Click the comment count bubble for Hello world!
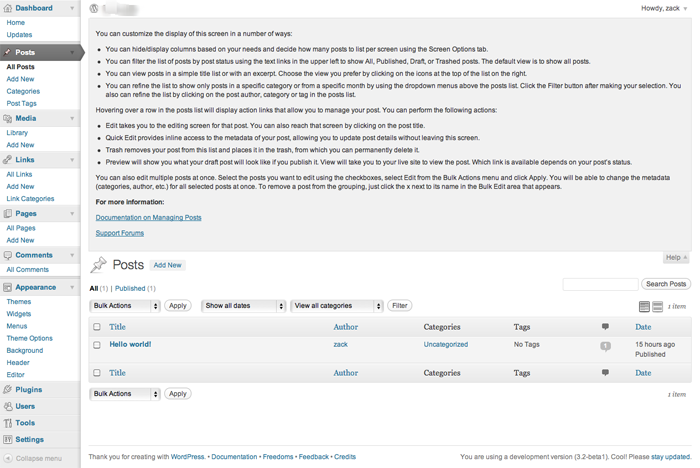This screenshot has width=700, height=468. (605, 346)
